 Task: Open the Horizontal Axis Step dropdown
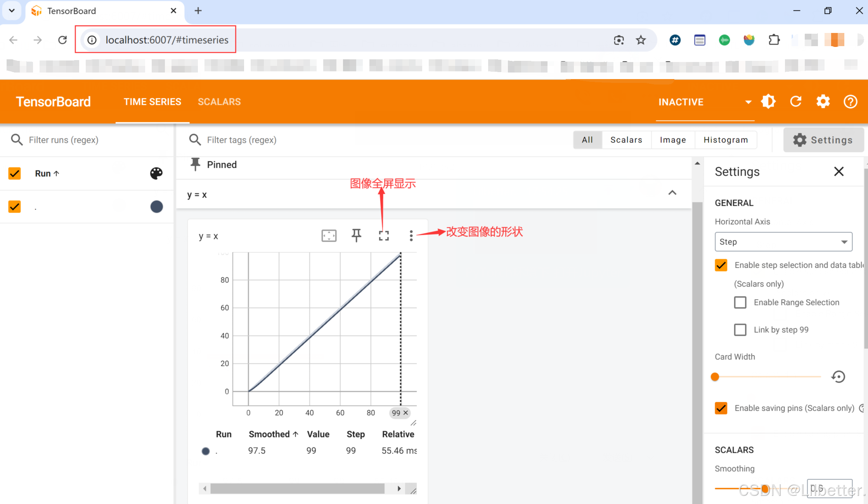(x=783, y=242)
